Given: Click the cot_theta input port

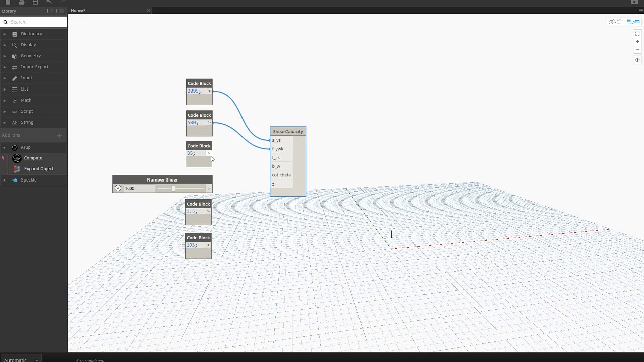Looking at the screenshot, I should coord(281,175).
